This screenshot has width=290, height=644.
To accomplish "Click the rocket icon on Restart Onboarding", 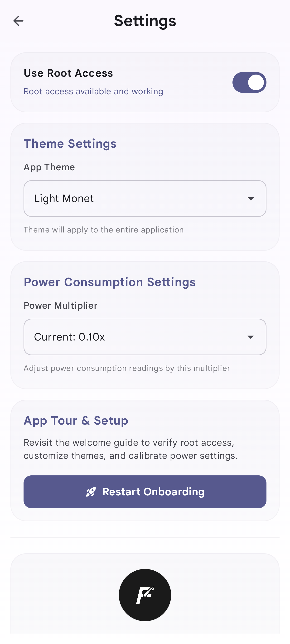I will click(91, 492).
